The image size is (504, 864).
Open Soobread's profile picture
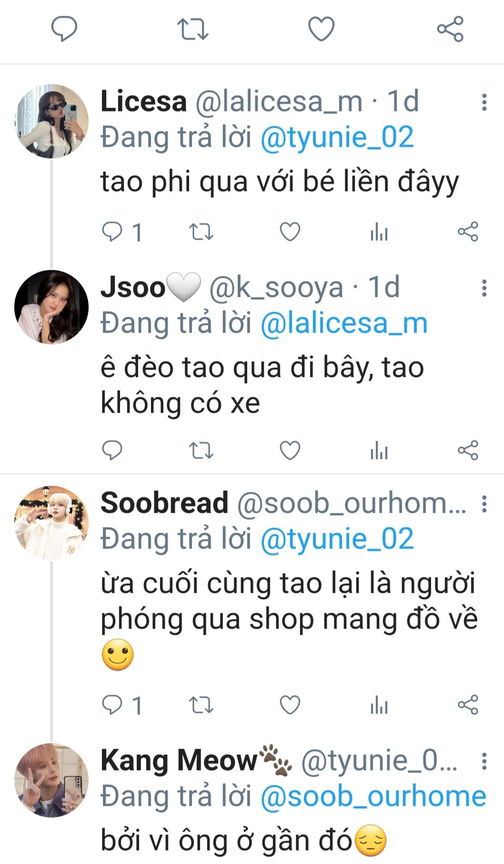51,522
